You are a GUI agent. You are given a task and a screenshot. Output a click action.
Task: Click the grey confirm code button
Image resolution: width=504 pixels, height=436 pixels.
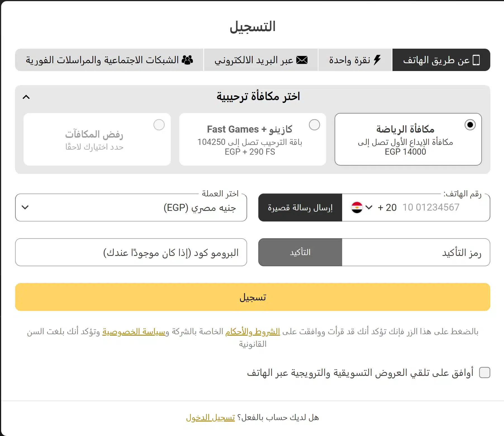click(300, 252)
